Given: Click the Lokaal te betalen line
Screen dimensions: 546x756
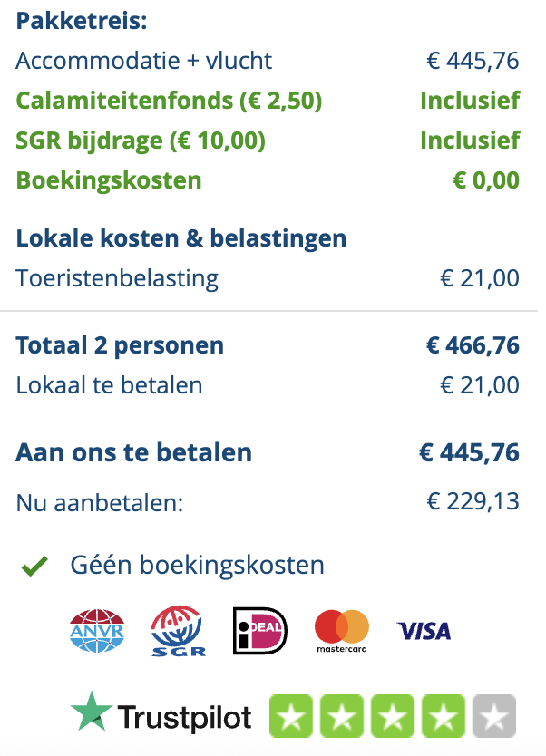Looking at the screenshot, I should tap(109, 385).
